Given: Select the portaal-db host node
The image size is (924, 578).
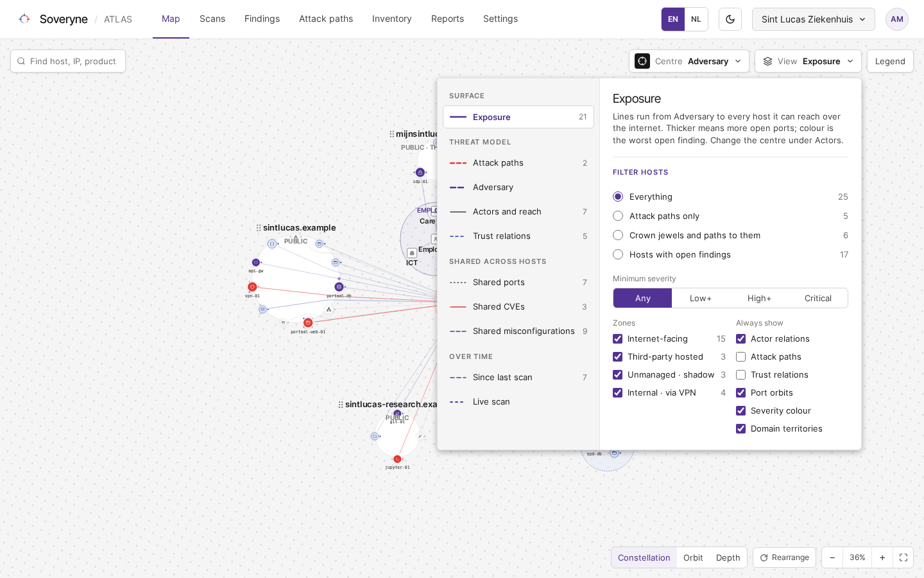Looking at the screenshot, I should pos(339,287).
